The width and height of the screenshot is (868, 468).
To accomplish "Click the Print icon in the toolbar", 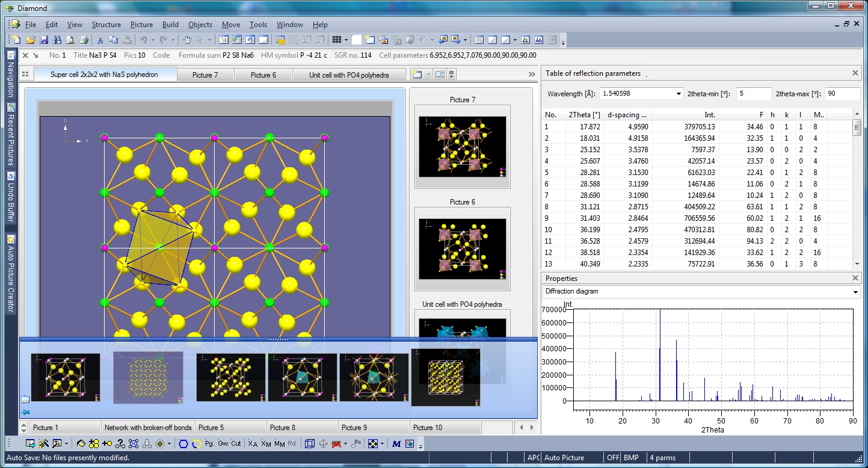I will coord(84,40).
